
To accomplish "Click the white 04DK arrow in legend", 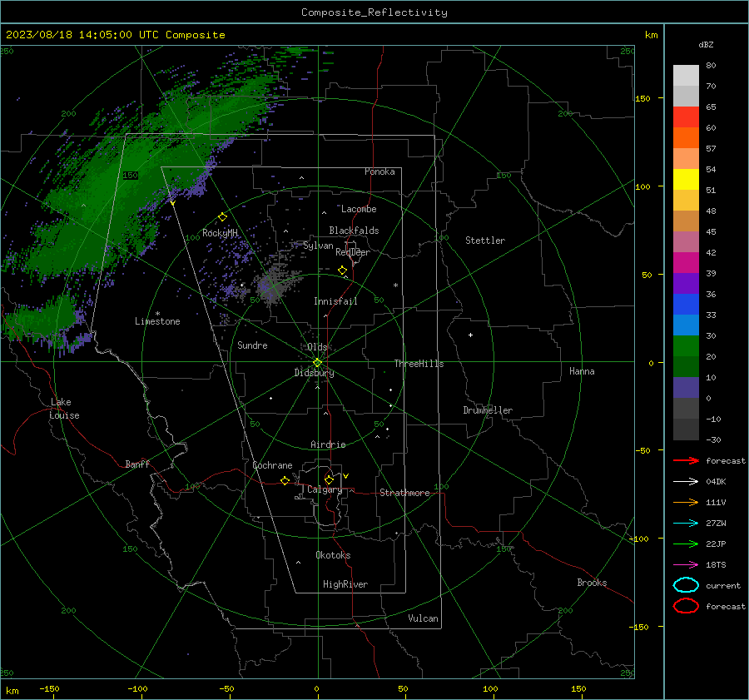I will [x=686, y=481].
